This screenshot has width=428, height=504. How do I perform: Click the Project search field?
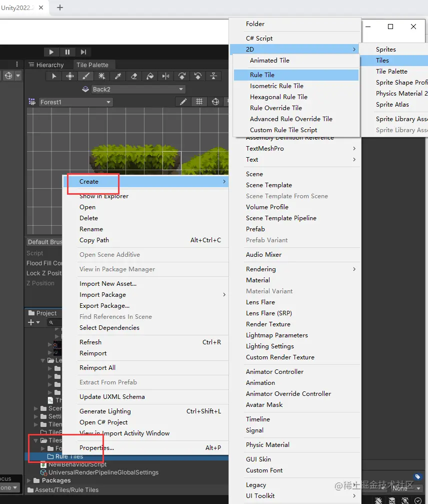click(54, 322)
